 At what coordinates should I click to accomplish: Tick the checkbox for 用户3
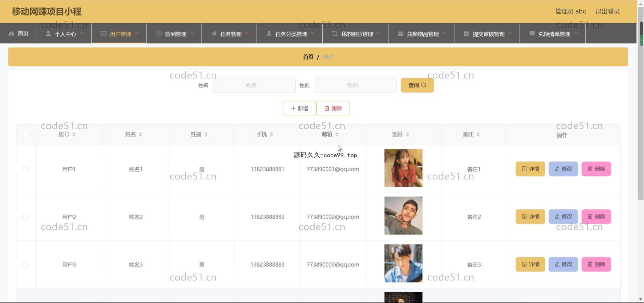point(25,265)
